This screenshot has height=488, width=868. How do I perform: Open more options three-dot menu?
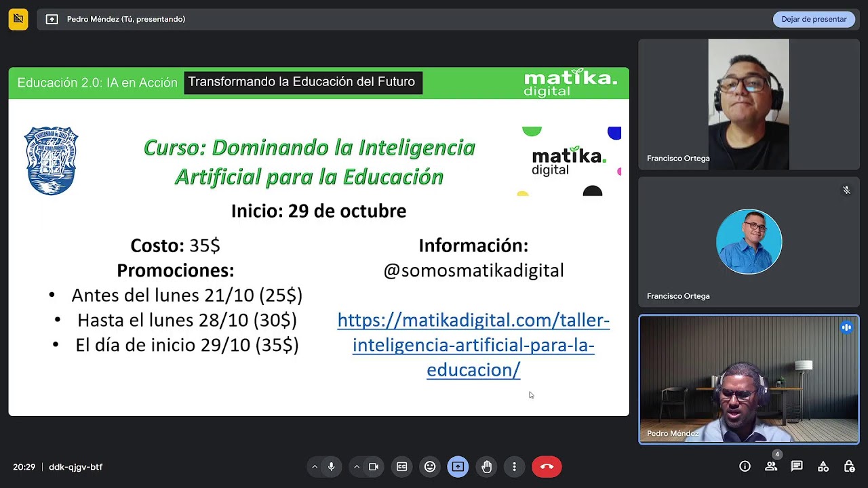pos(515,466)
